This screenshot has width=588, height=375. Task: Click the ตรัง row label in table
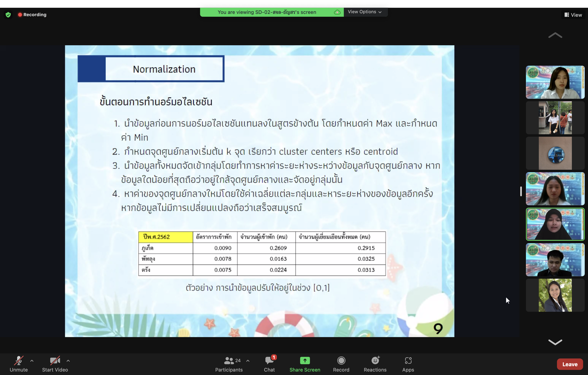tap(146, 270)
